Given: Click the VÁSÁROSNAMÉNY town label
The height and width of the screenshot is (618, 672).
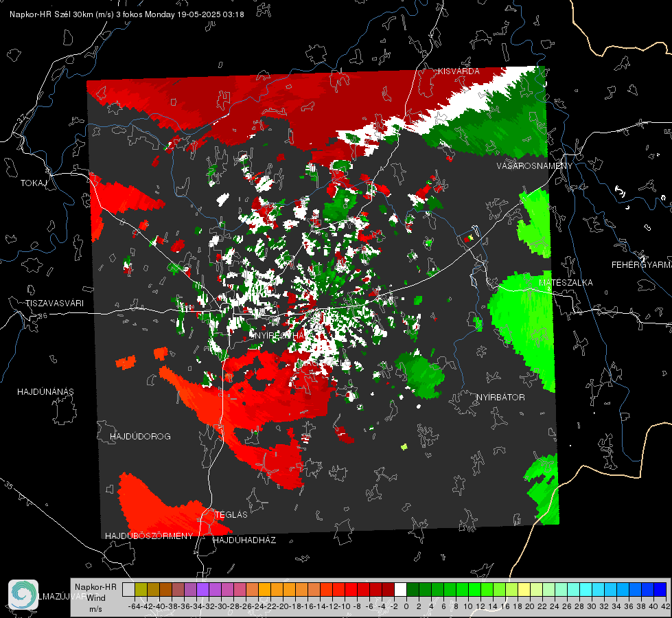Looking at the screenshot, I should click(x=535, y=166).
